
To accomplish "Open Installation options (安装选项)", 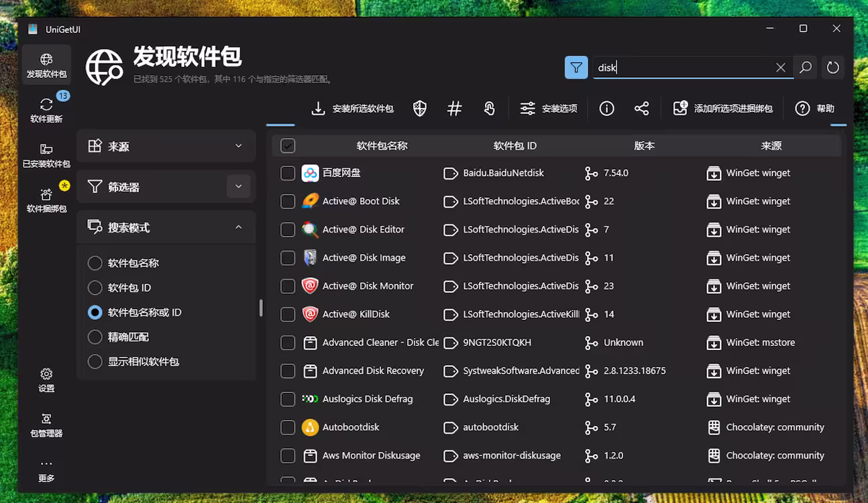I will (549, 109).
